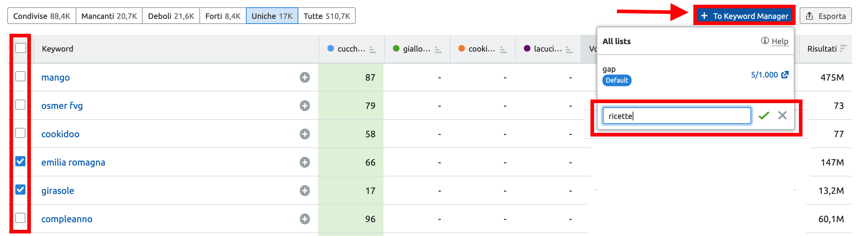This screenshot has height=236, width=868.
Task: Click the list name input field
Action: (677, 116)
